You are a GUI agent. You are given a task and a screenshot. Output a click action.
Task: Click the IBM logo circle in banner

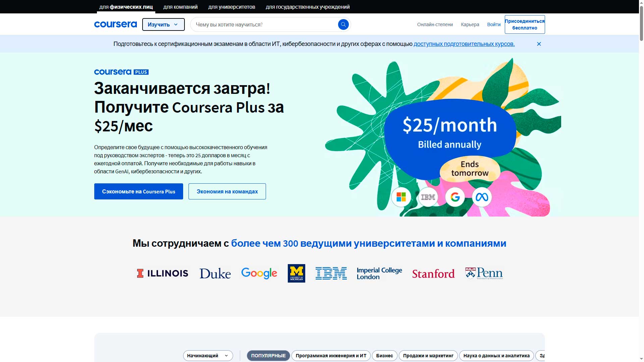click(428, 197)
